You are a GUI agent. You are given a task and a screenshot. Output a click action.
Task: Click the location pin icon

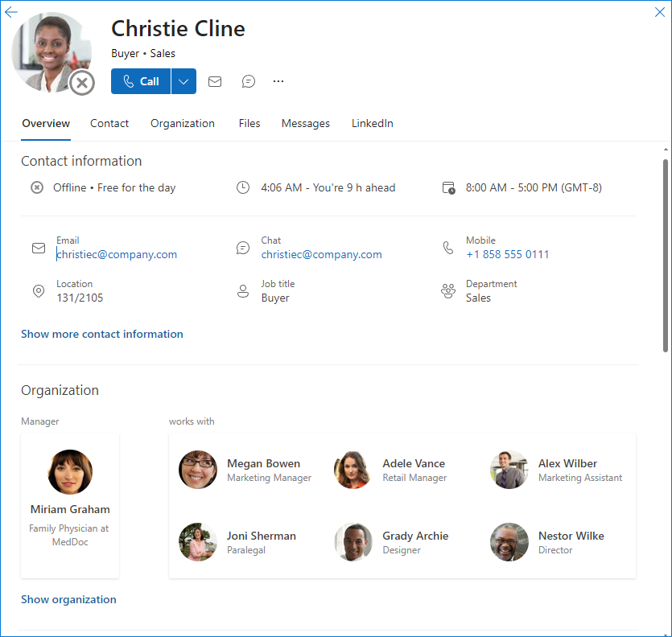[39, 291]
